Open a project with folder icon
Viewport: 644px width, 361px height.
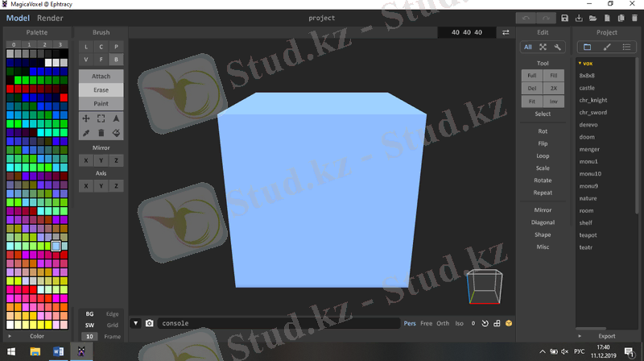[592, 18]
